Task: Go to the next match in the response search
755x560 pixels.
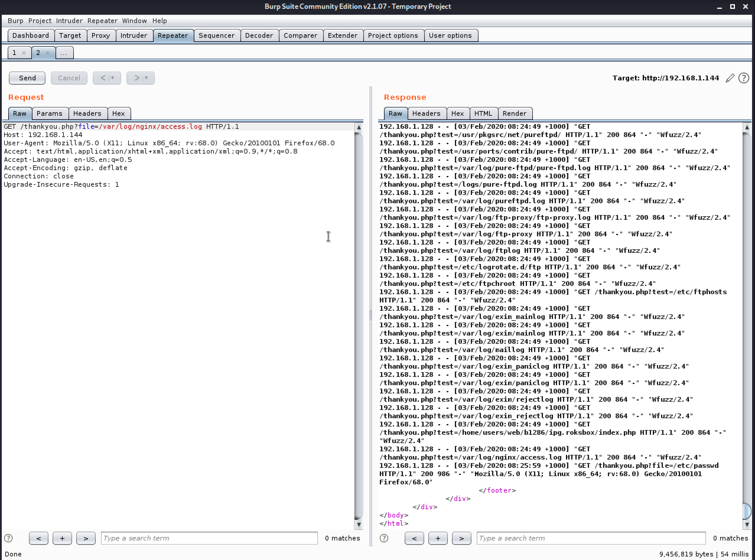Action: 461,538
